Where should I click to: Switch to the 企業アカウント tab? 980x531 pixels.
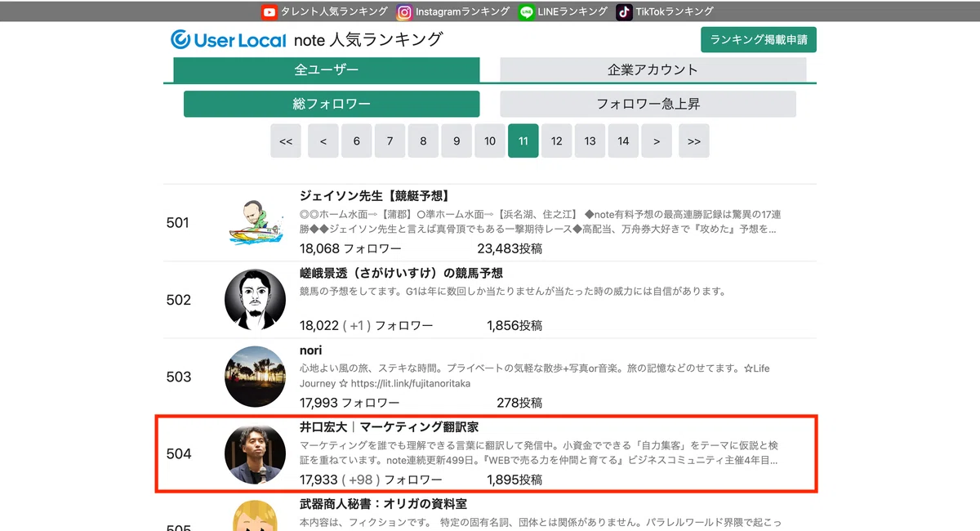coord(653,69)
